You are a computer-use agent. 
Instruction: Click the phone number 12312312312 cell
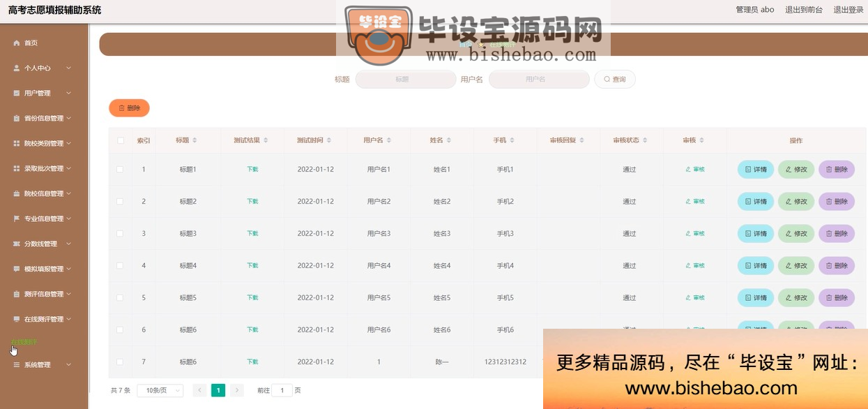click(x=505, y=362)
